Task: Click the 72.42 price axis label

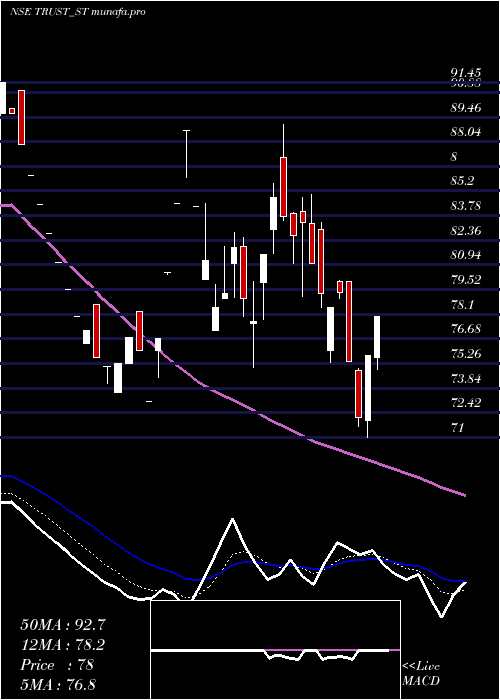Action: pos(466,403)
